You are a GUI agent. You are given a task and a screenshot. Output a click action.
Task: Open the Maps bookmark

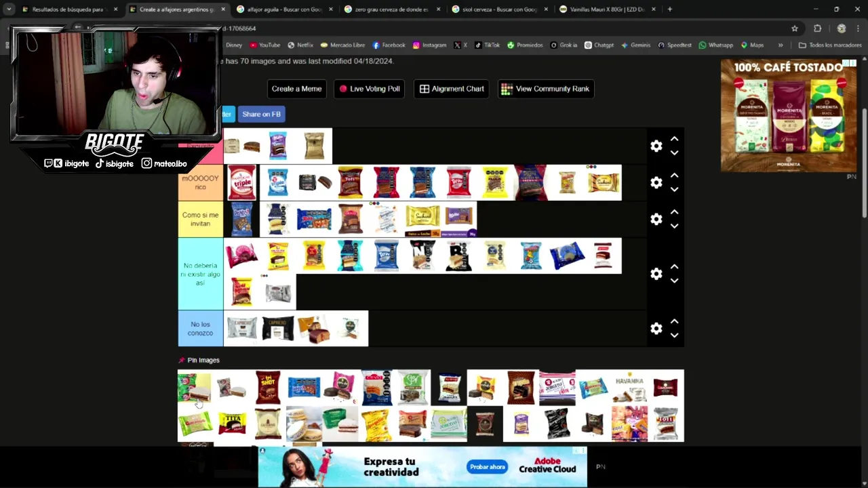[752, 45]
